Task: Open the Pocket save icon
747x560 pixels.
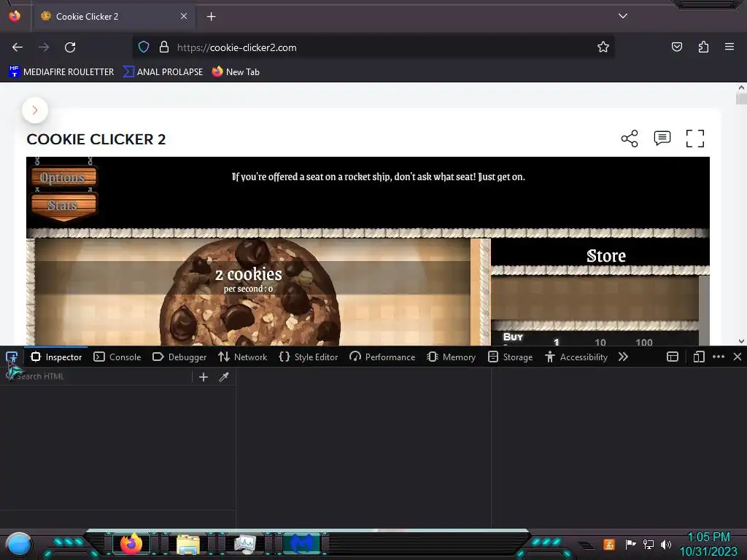Action: point(676,47)
